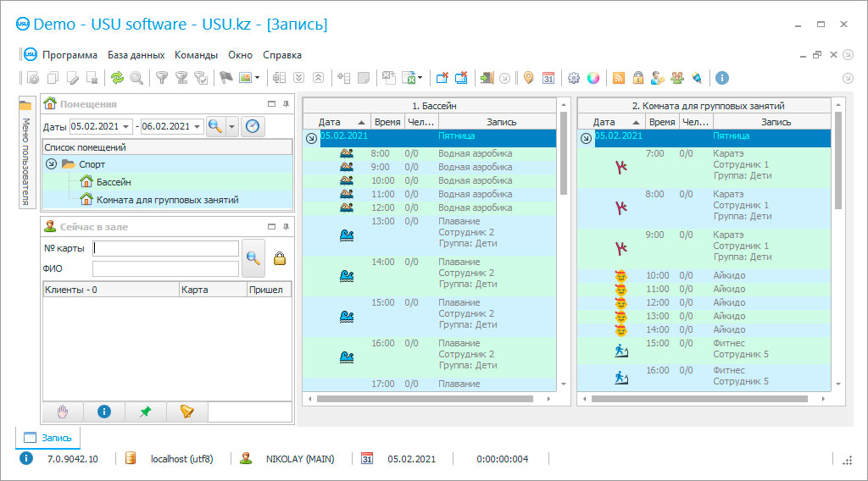This screenshot has height=481, width=868.
Task: Open the image toolbar icon dropdown arrow
Action: pyautogui.click(x=258, y=78)
